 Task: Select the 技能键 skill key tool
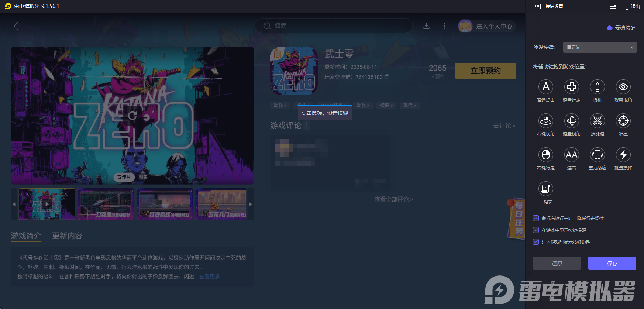coord(597,121)
